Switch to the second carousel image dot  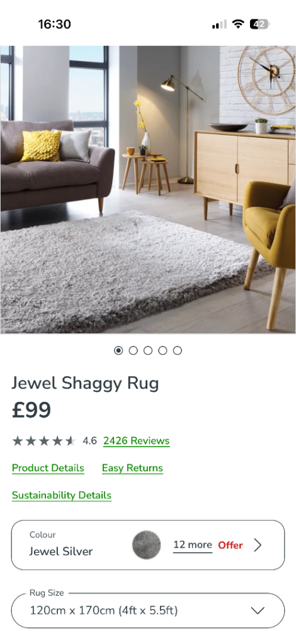134,350
